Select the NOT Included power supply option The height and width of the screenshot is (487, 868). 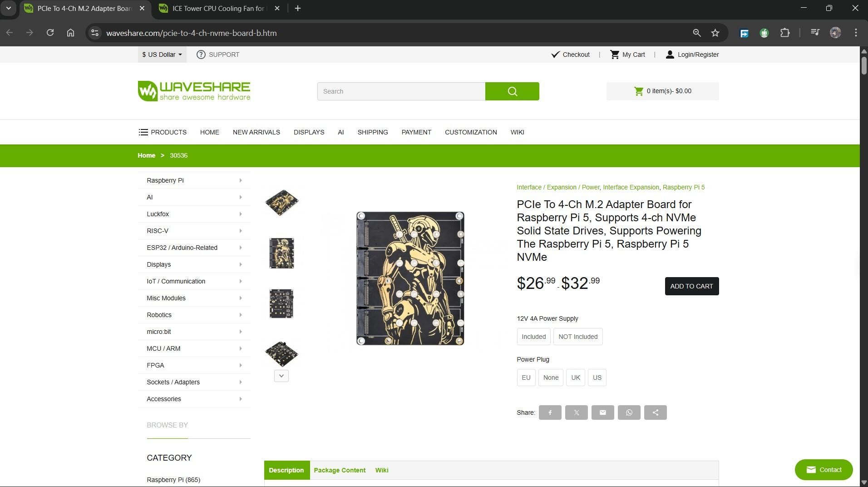click(x=578, y=337)
